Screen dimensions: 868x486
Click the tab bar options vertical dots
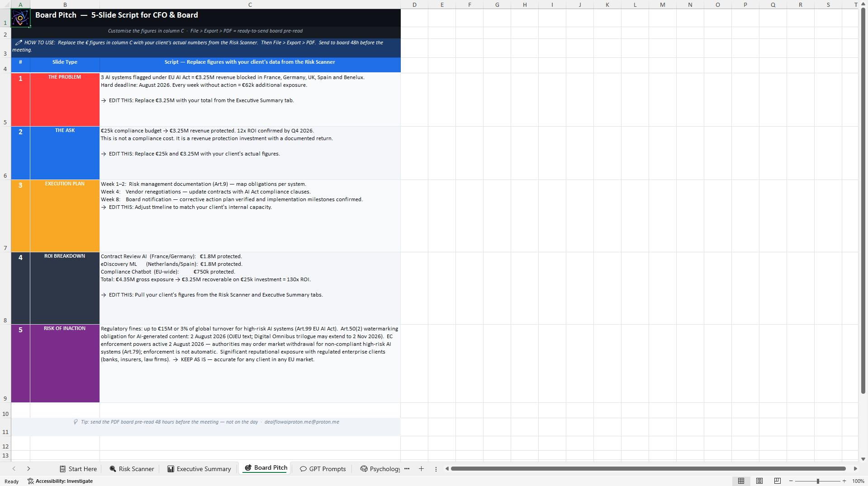coord(436,469)
